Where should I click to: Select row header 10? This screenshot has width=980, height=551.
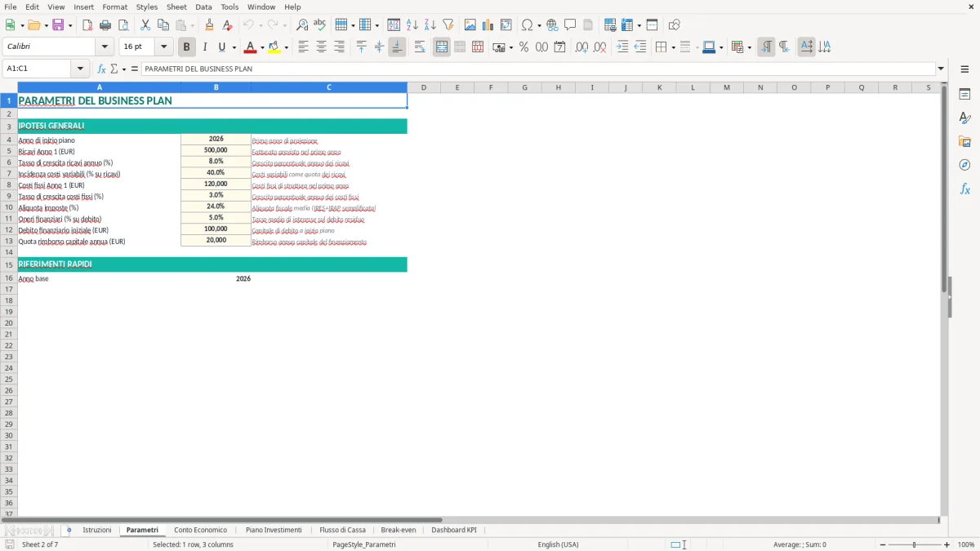point(9,207)
